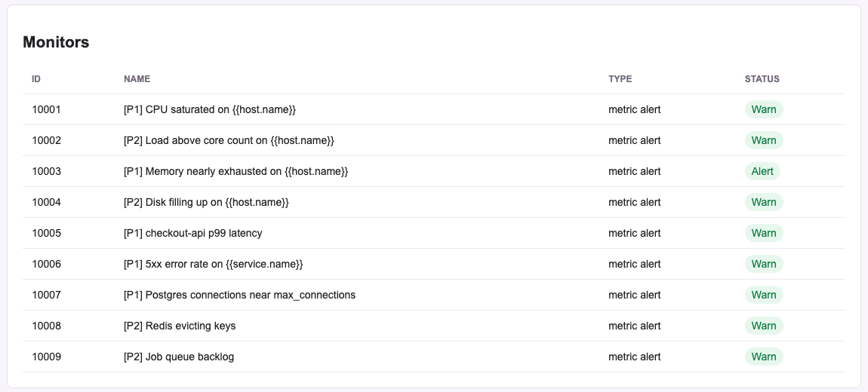The width and height of the screenshot is (868, 392).
Task: Click 'metric alert' type in row 10006
Action: [x=634, y=265]
